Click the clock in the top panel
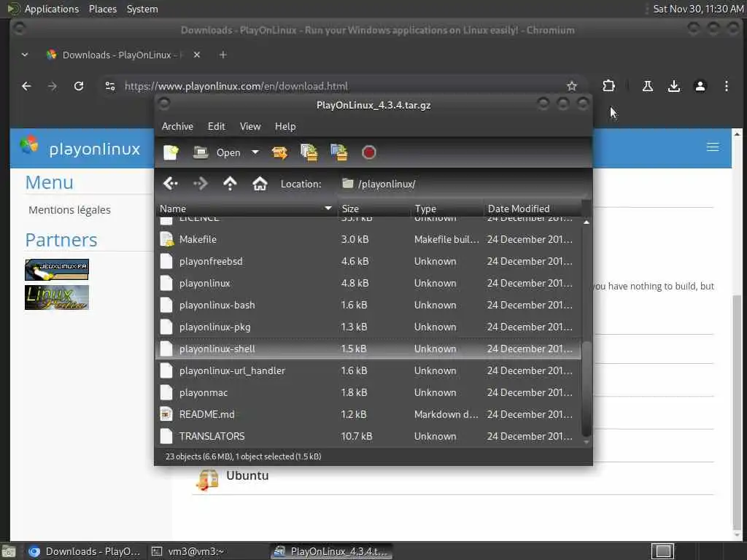 pos(698,9)
